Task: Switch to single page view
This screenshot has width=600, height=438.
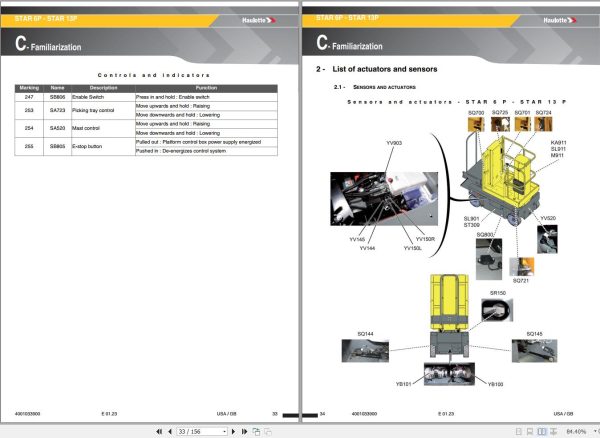Action: coord(518,431)
